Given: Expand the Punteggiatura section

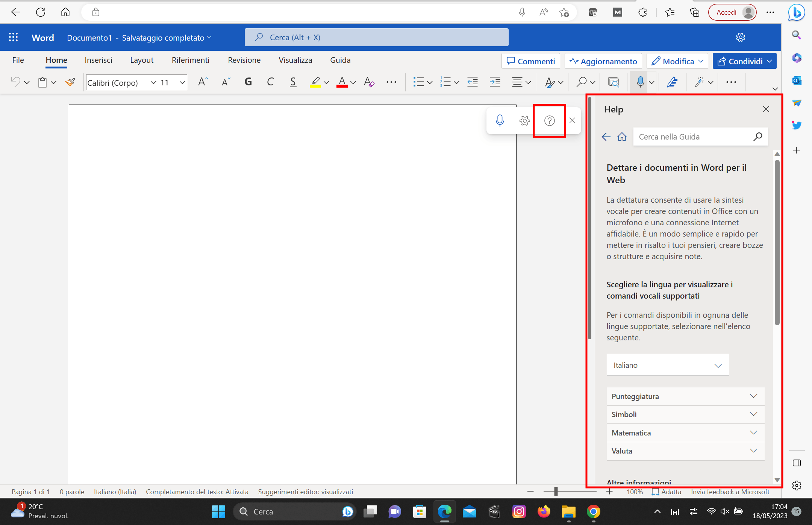Looking at the screenshot, I should 685,396.
